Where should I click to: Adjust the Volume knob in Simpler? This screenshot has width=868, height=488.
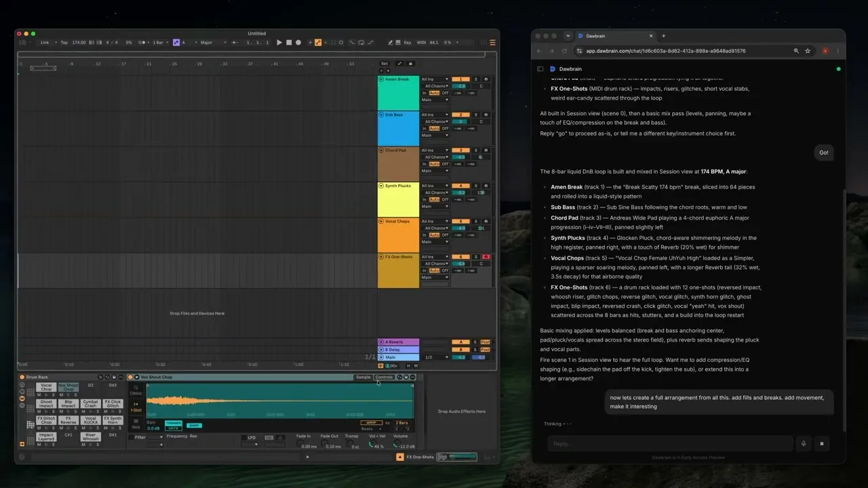point(397,444)
